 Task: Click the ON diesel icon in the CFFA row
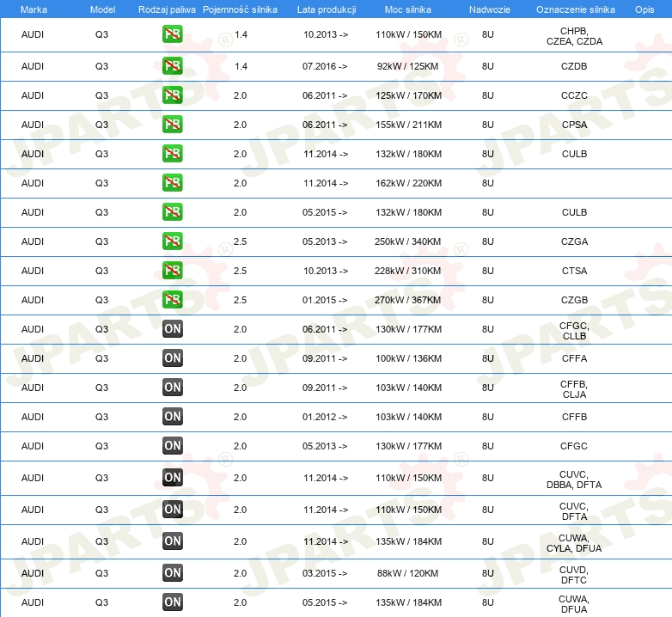point(173,358)
